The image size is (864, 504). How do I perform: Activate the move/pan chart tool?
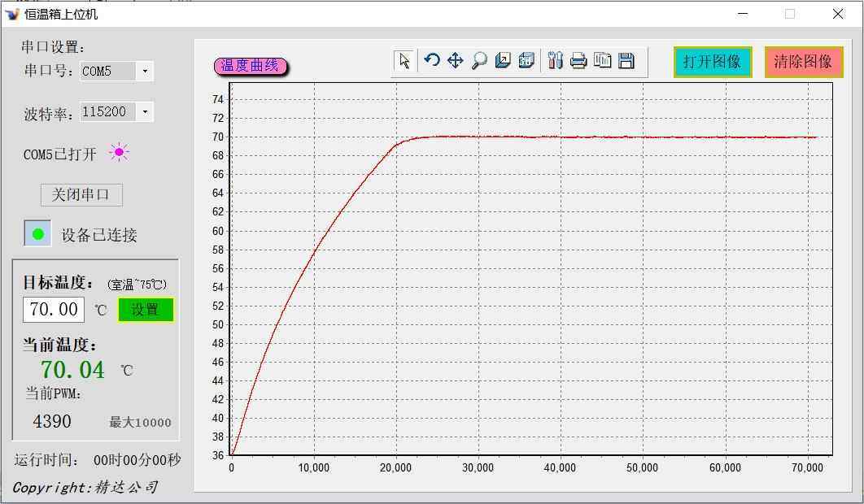tap(455, 60)
